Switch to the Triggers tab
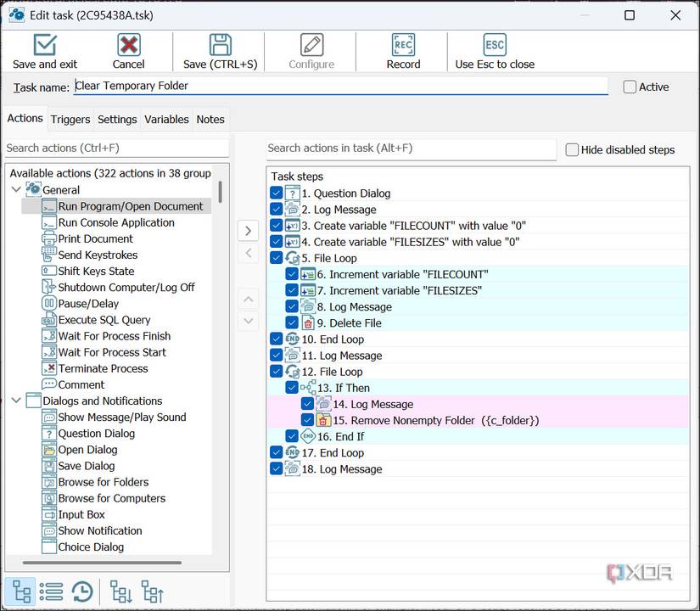The width and height of the screenshot is (700, 611). (70, 119)
